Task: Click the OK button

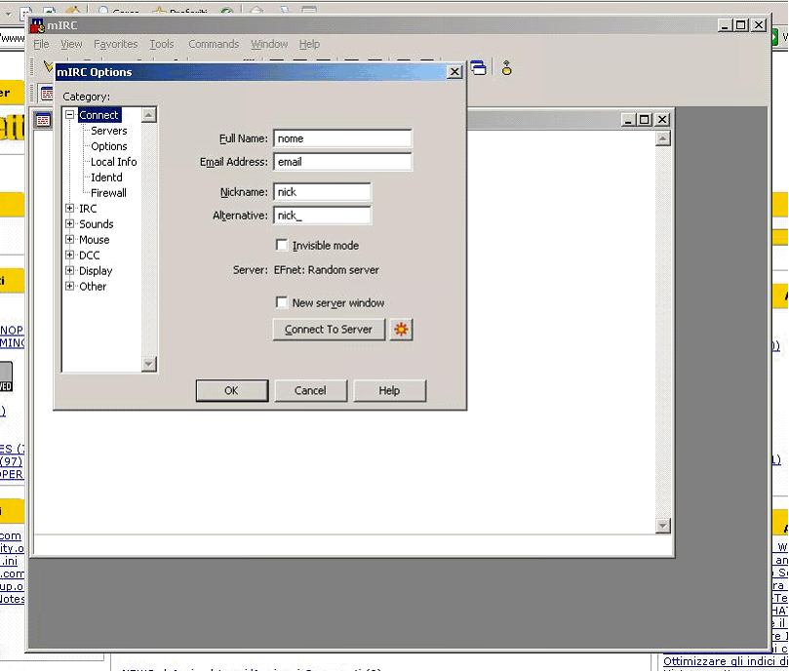Action: point(231,390)
